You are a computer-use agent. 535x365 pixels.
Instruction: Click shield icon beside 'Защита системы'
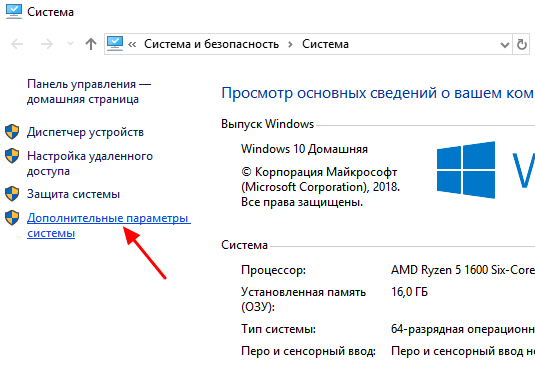click(12, 193)
